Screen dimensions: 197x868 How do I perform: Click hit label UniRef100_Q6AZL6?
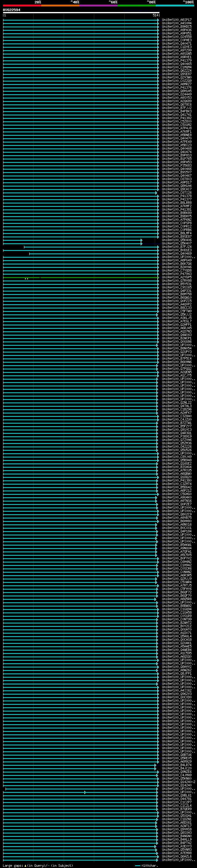click(x=176, y=857)
